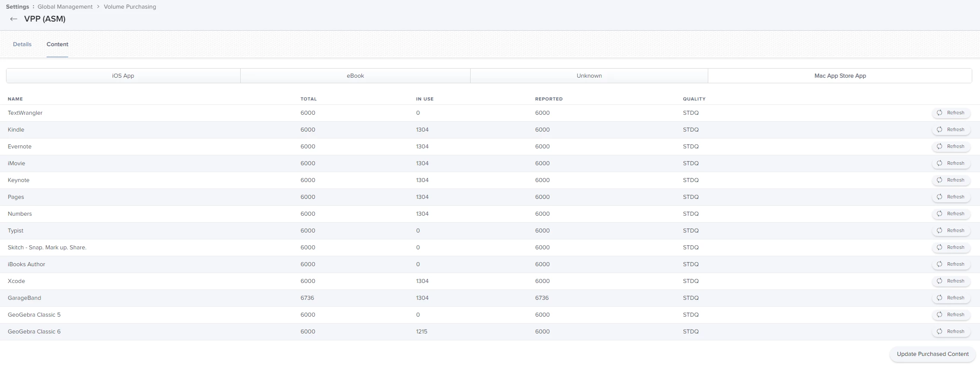
Task: Select the Mac App Store App segment
Action: pos(840,75)
